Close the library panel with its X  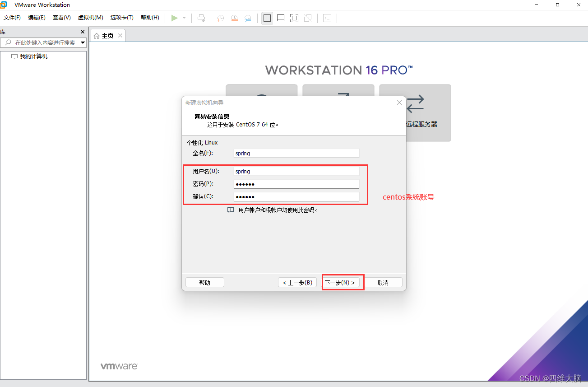pyautogui.click(x=83, y=32)
